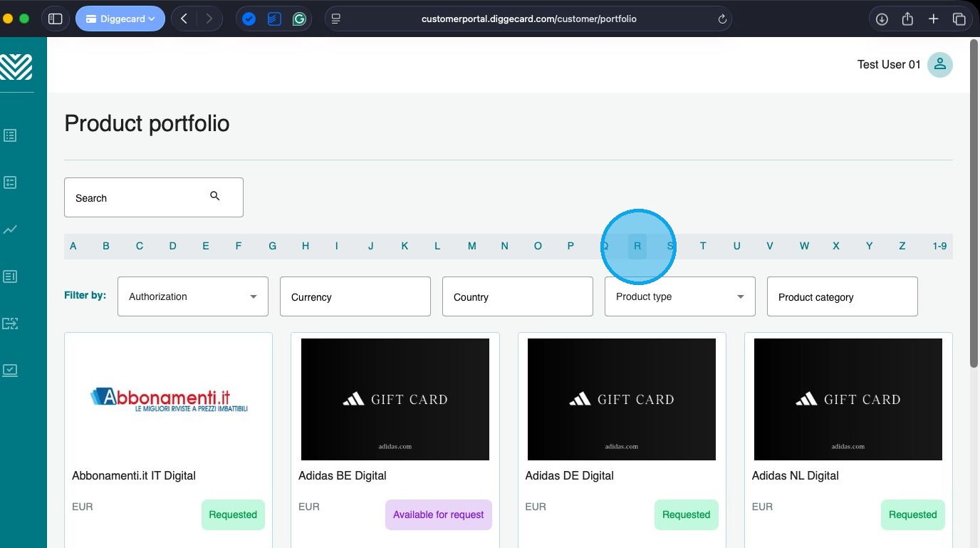Image resolution: width=980 pixels, height=548 pixels.
Task: Open the Safari share menu
Action: [x=907, y=19]
